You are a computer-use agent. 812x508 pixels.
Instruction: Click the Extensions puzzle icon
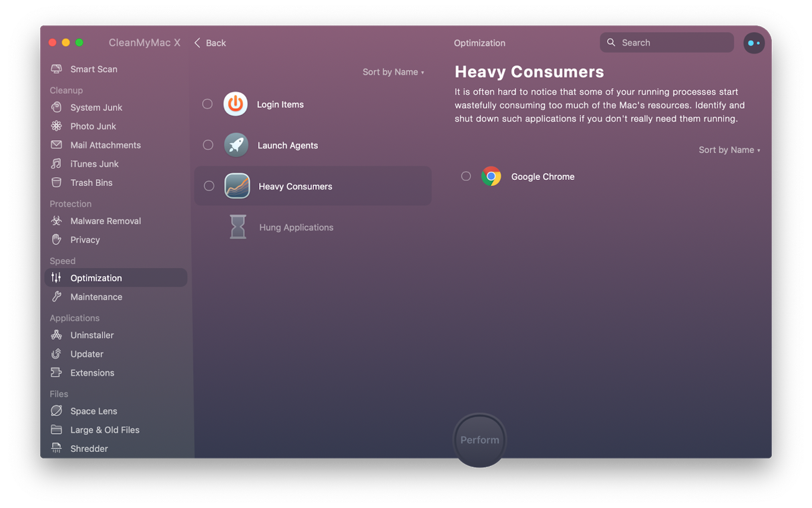pyautogui.click(x=57, y=372)
